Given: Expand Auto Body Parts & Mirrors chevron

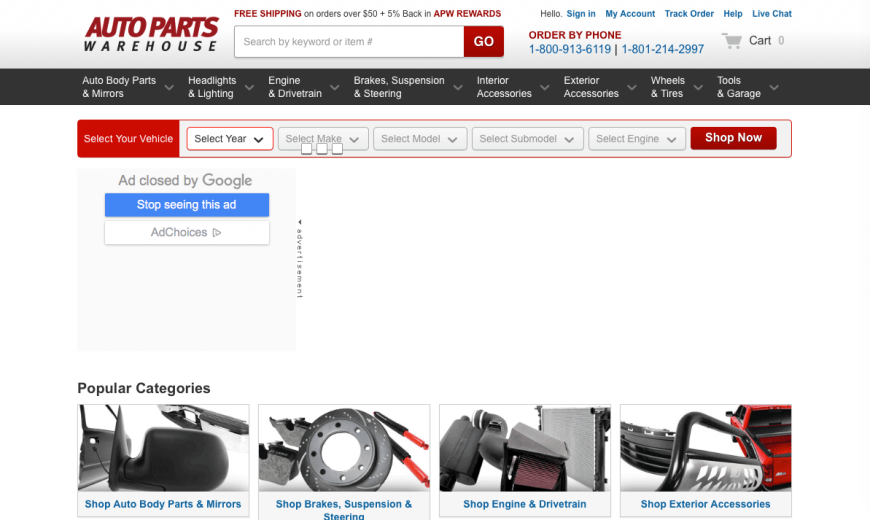Looking at the screenshot, I should (x=169, y=87).
